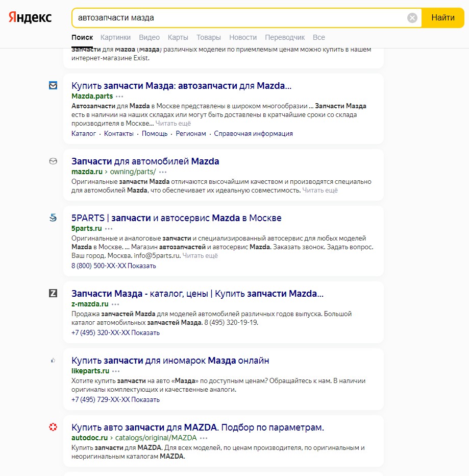Open the Помощь sitelink
This screenshot has height=476, width=469.
tap(155, 134)
